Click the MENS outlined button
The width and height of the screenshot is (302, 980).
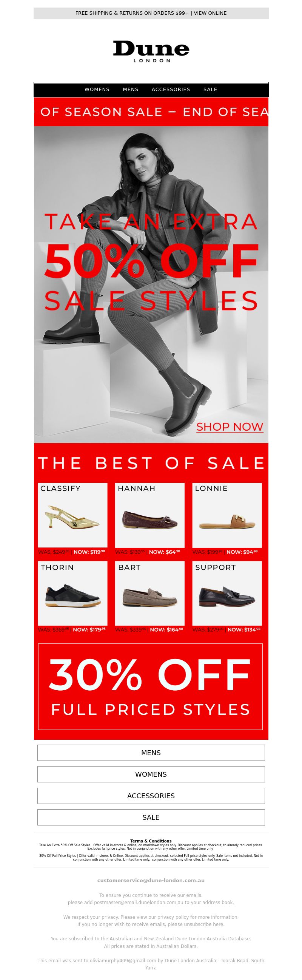151,753
